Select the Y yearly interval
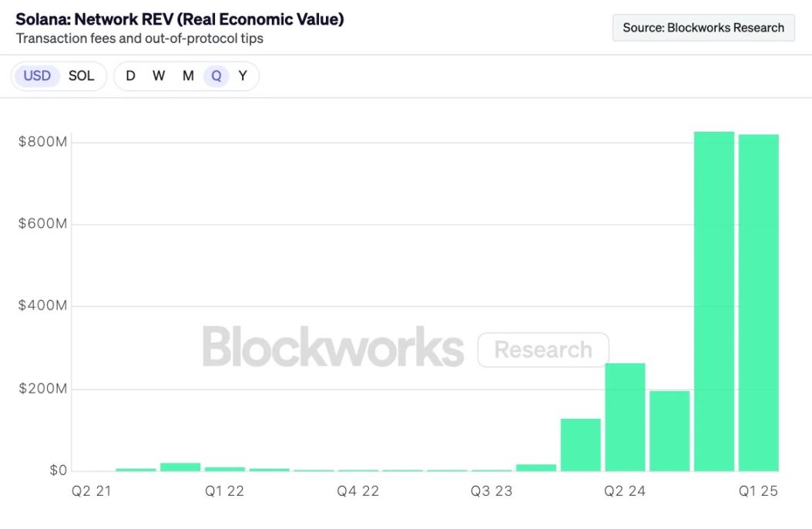812x529 pixels. tap(243, 75)
